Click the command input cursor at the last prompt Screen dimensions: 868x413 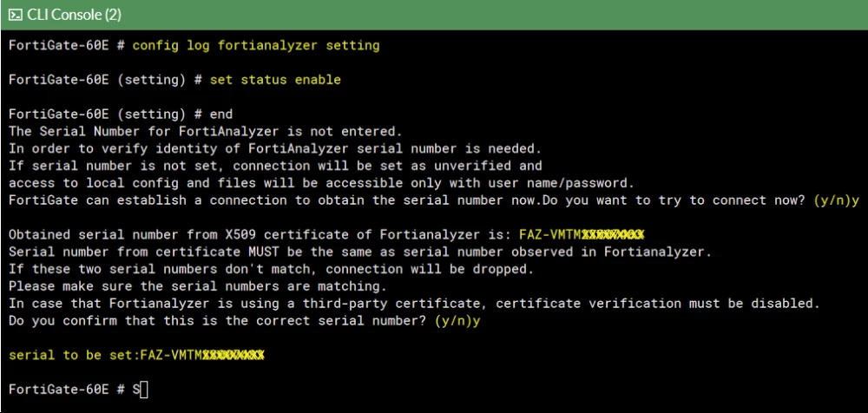point(144,390)
